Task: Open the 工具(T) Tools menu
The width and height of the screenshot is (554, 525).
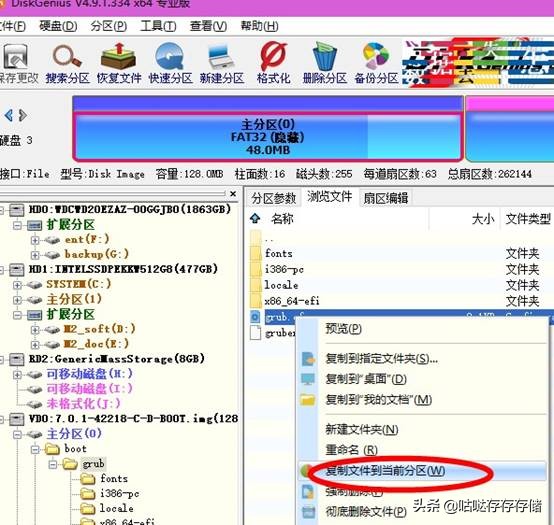Action: click(x=158, y=26)
